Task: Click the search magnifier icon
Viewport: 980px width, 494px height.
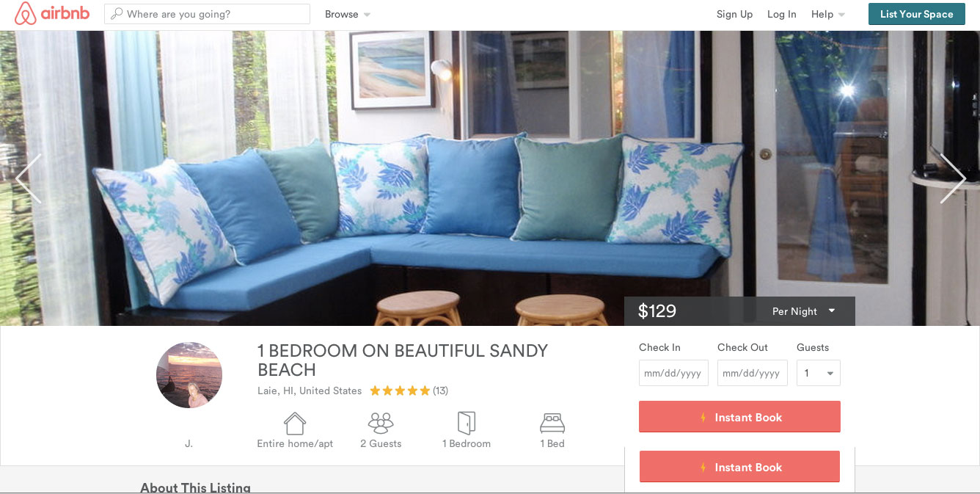Action: 117,14
